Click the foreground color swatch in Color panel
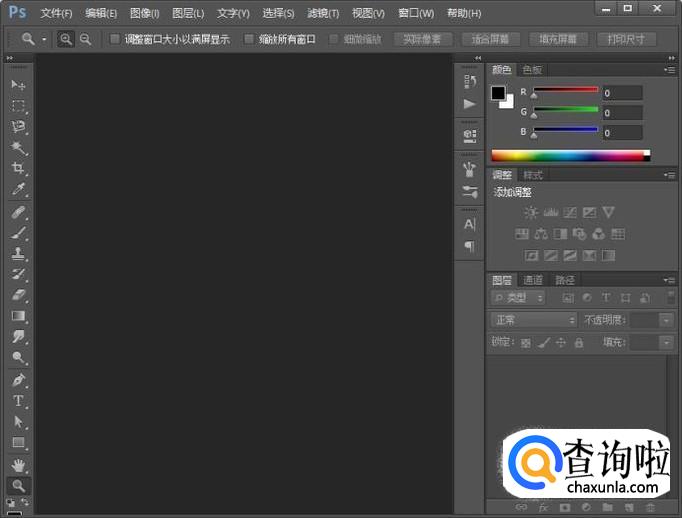This screenshot has height=518, width=682. click(x=498, y=93)
